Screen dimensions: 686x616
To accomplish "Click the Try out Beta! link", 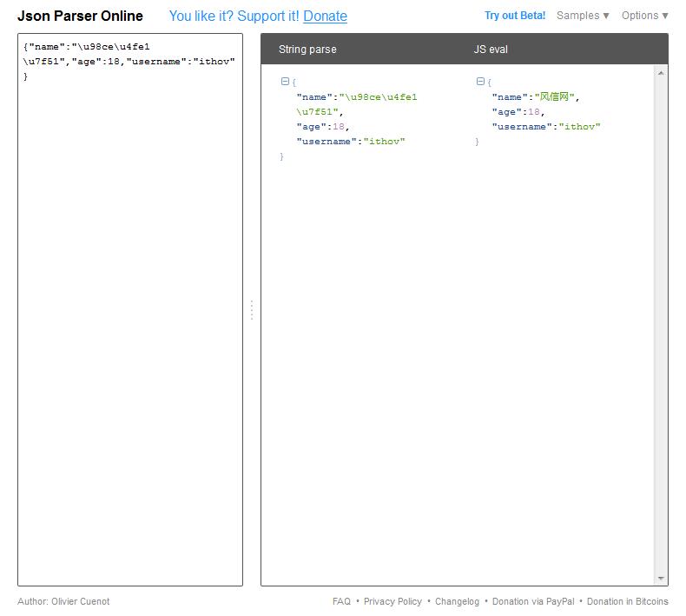I will point(515,16).
